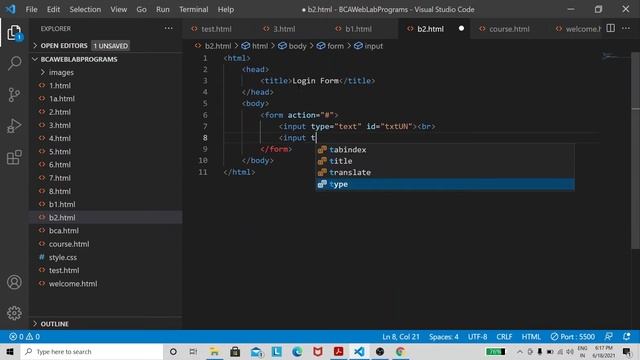Open Chrome on the taskbar
Viewport: 640px width, 360px height.
[400, 351]
